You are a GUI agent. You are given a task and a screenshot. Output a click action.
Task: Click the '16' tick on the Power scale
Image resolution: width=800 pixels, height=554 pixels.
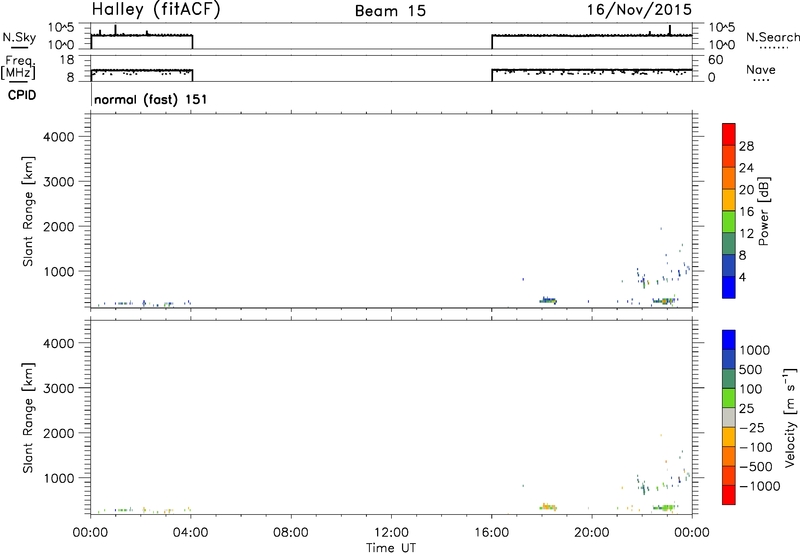[x=746, y=212]
